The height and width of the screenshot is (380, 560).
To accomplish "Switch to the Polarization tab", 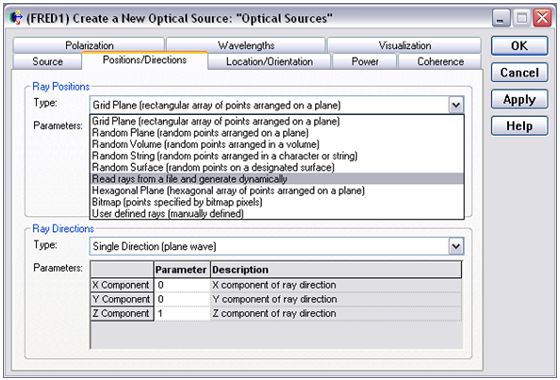I will coord(89,45).
